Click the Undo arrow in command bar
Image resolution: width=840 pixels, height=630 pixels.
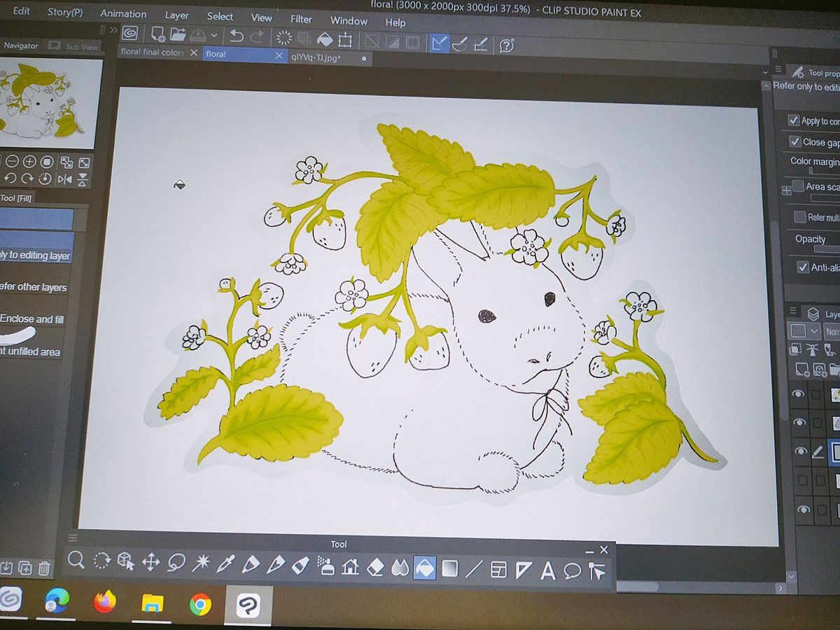tap(237, 35)
